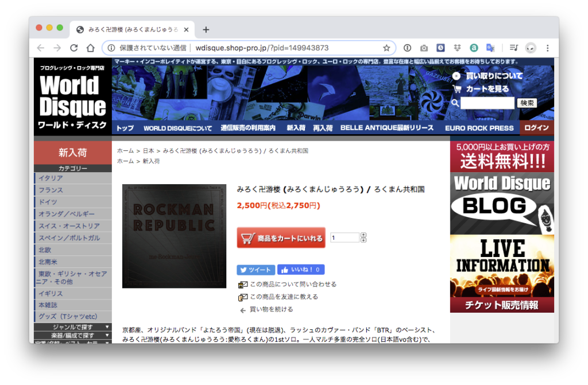Open BELLE ANTIQUE最新リリース nav item

[387, 128]
